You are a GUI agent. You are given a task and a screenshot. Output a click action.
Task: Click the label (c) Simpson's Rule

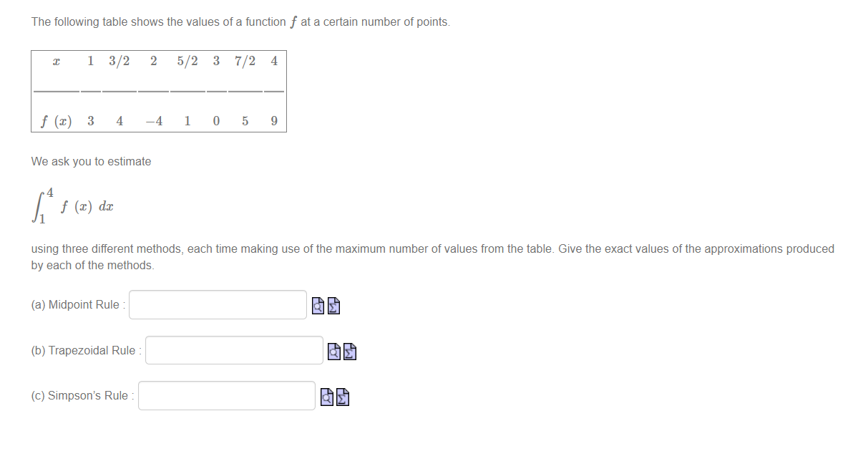point(82,395)
